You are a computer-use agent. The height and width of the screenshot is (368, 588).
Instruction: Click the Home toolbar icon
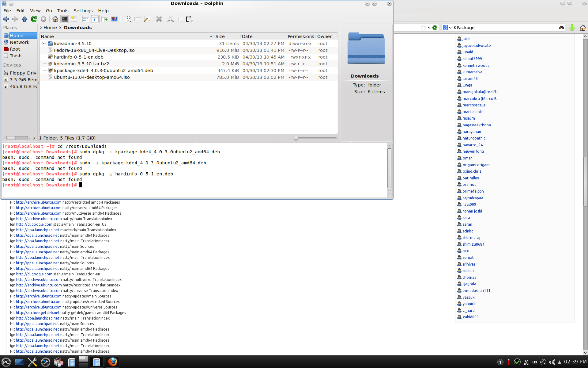coord(55,19)
